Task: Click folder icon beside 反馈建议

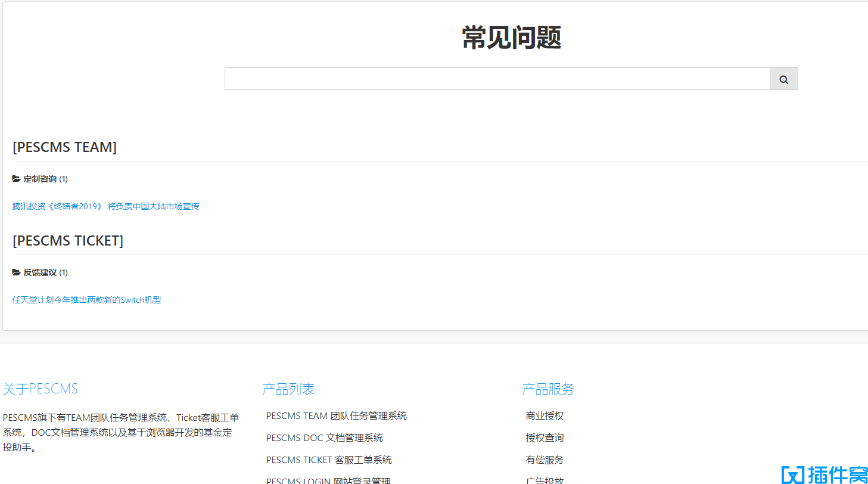Action: point(17,272)
